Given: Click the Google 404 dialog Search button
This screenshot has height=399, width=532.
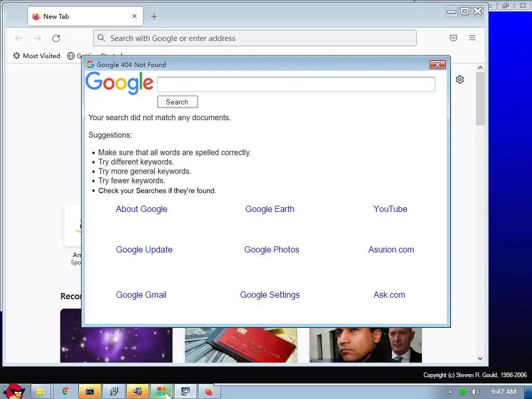Looking at the screenshot, I should coord(178,102).
